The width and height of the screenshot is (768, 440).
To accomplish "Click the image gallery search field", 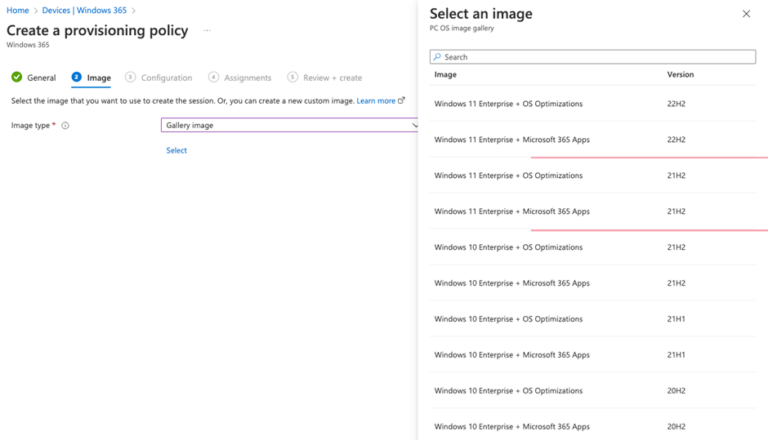I will 596,58.
